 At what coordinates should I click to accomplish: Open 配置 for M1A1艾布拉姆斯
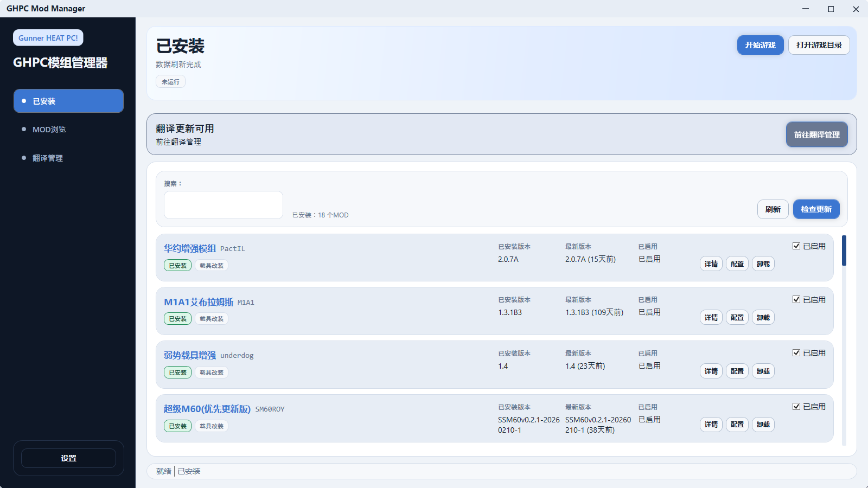click(737, 317)
